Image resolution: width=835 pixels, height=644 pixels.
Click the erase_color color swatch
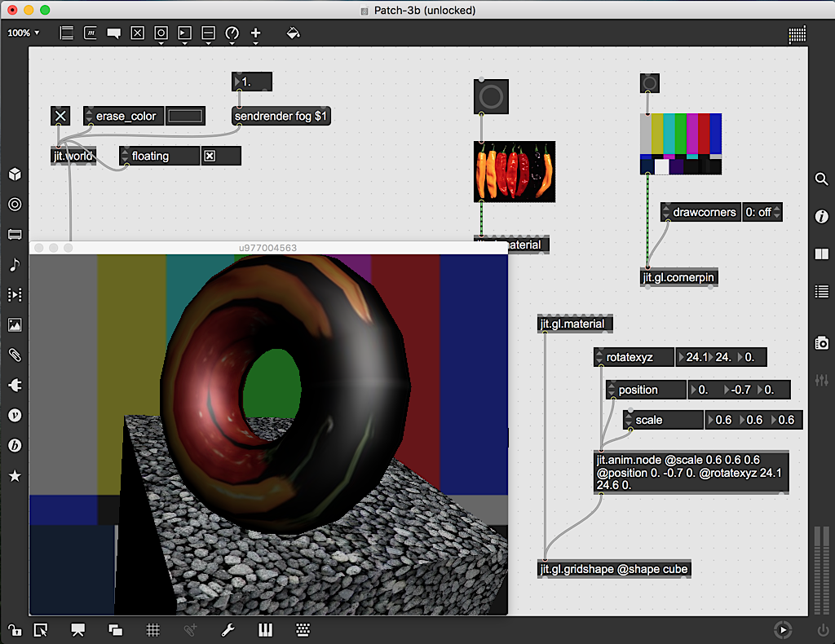point(185,116)
